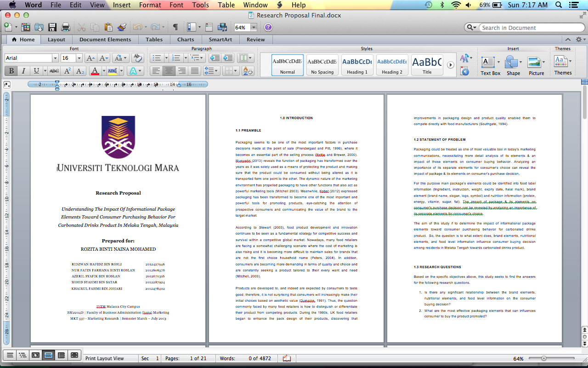This screenshot has height=368, width=588.
Task: Open the Line Spacing dropdown
Action: 211,71
